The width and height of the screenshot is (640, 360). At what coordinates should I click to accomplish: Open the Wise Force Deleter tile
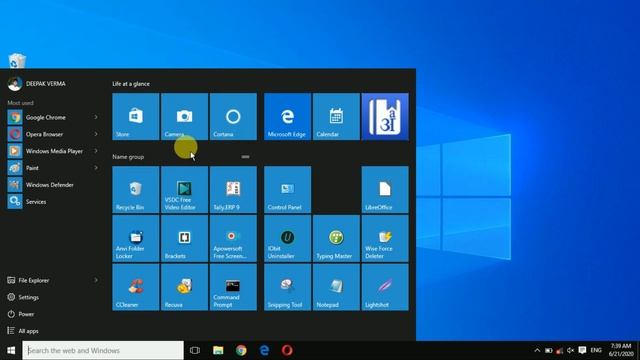(385, 238)
